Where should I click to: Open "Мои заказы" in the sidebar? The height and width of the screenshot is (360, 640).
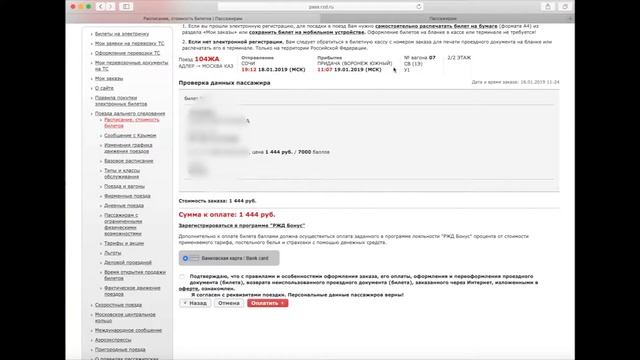click(x=109, y=78)
